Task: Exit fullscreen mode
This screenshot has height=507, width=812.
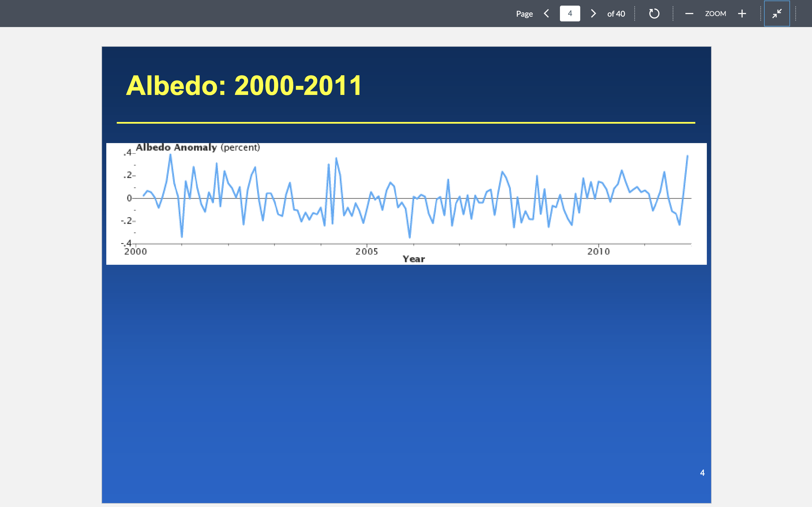Action: pyautogui.click(x=777, y=14)
